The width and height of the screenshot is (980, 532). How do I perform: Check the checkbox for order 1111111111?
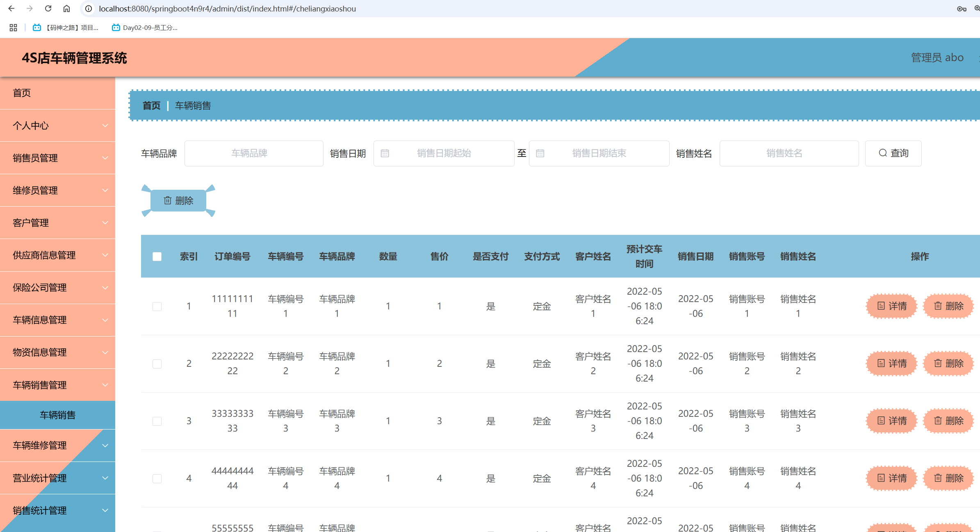tap(157, 306)
